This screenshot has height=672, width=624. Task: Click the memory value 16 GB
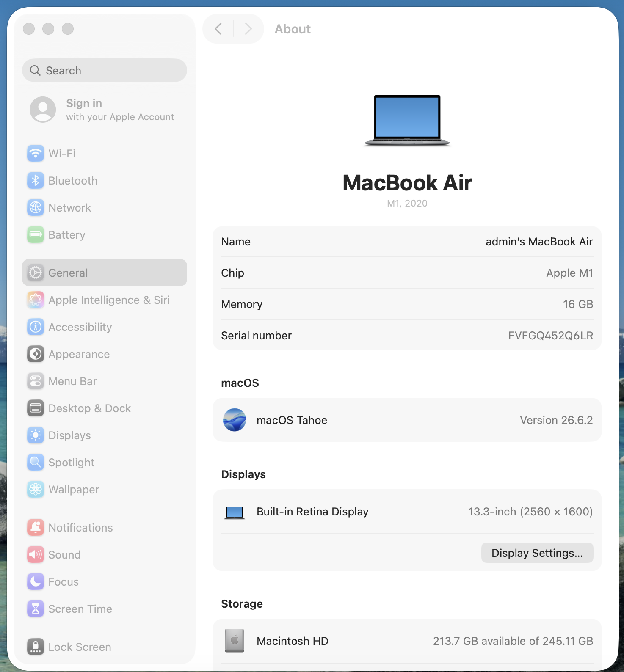(x=578, y=304)
